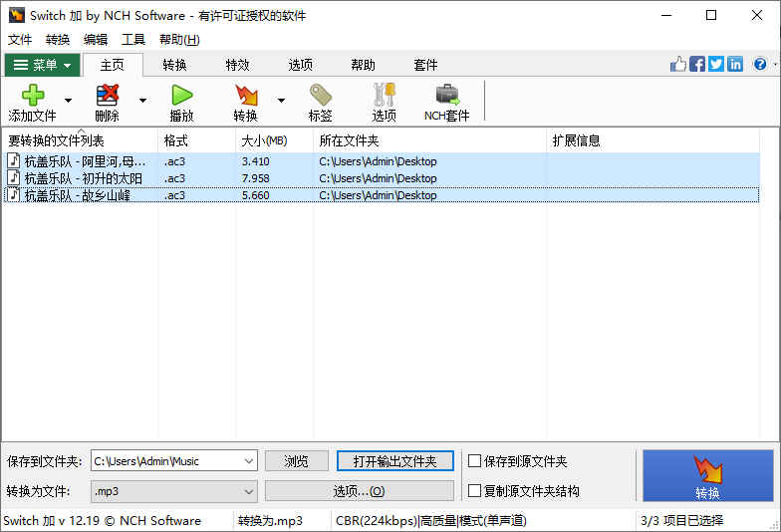Viewport: 781px width, 532px height.
Task: Switch to the 选项 ribbon tab
Action: coord(301,65)
